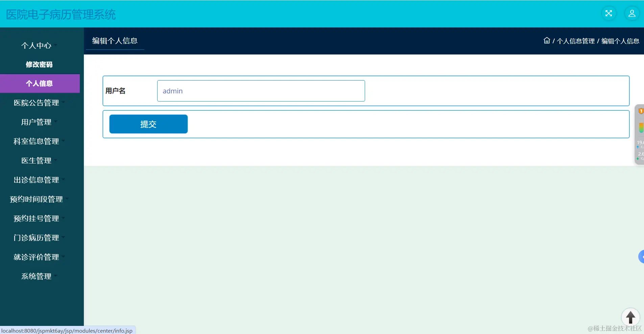Click the 编辑个人信息 breadcrumb link
Image resolution: width=644 pixels, height=334 pixels.
click(x=620, y=41)
